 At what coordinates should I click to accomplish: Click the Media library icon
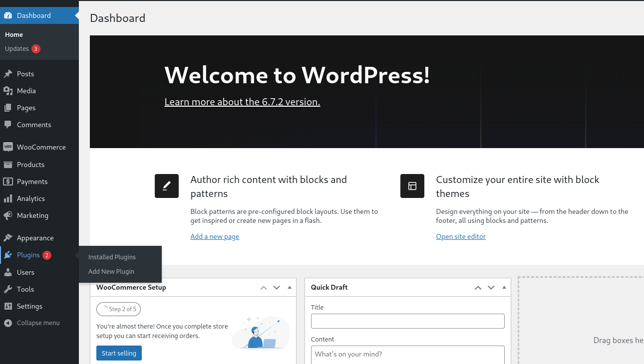pyautogui.click(x=8, y=91)
